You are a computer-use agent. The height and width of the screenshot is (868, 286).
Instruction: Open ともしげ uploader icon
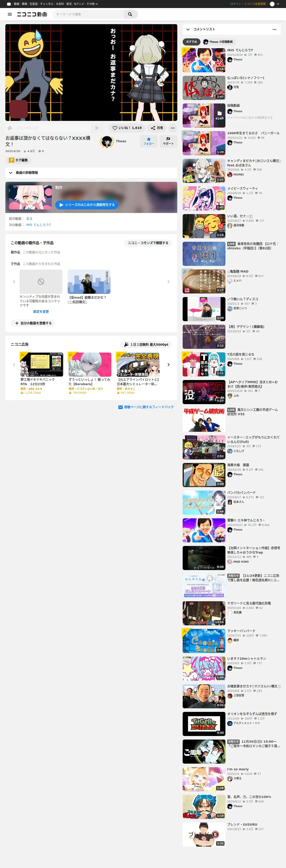point(230,451)
